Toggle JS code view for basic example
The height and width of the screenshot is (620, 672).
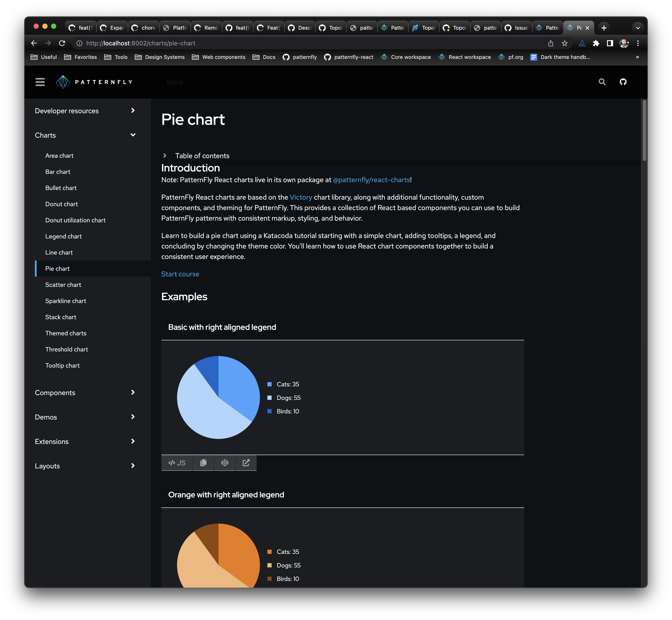click(177, 463)
